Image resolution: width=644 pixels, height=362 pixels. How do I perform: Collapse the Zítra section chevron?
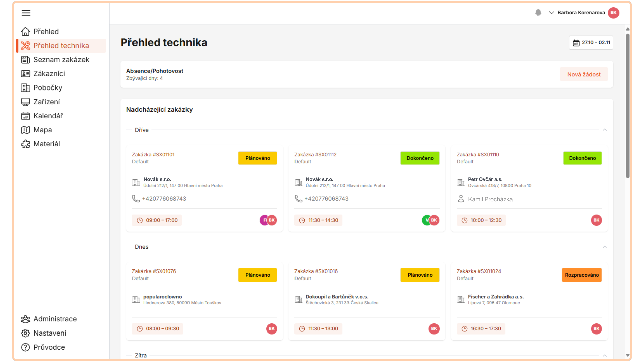(x=605, y=355)
